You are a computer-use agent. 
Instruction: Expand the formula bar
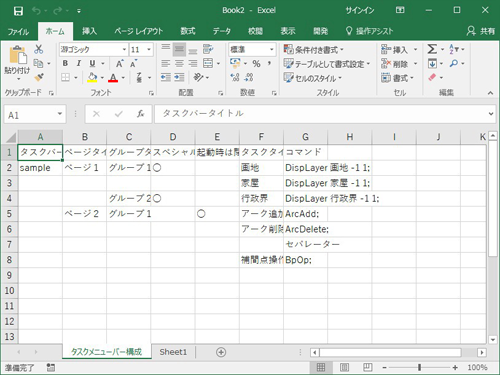click(491, 114)
